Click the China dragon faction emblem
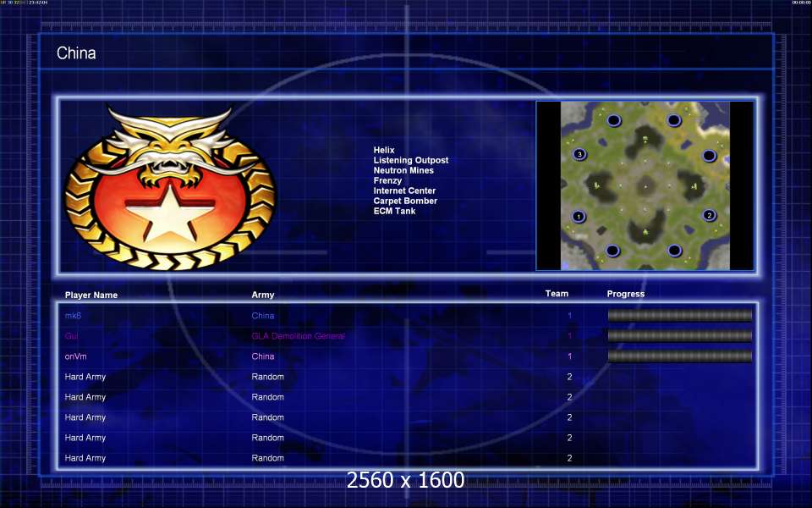This screenshot has height=508, width=812. coord(171,188)
